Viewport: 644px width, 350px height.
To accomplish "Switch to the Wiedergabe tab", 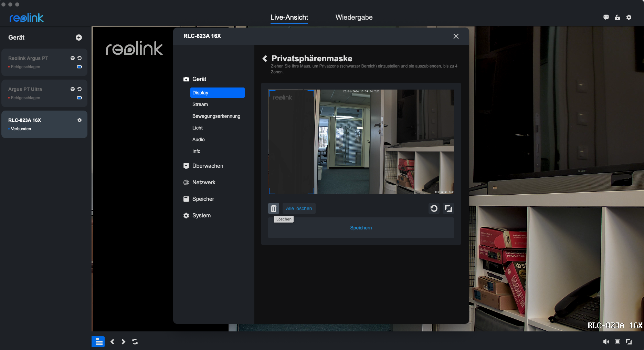I will tap(354, 17).
